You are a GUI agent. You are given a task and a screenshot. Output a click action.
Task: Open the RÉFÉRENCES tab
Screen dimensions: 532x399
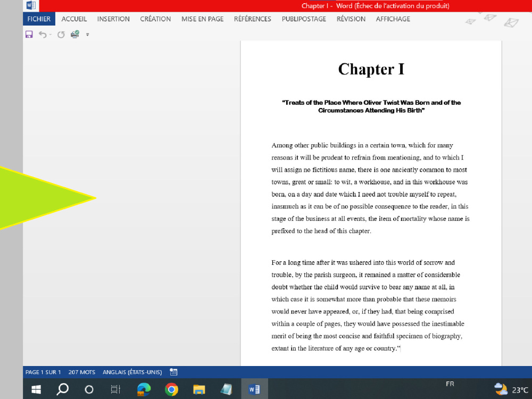pyautogui.click(x=252, y=19)
